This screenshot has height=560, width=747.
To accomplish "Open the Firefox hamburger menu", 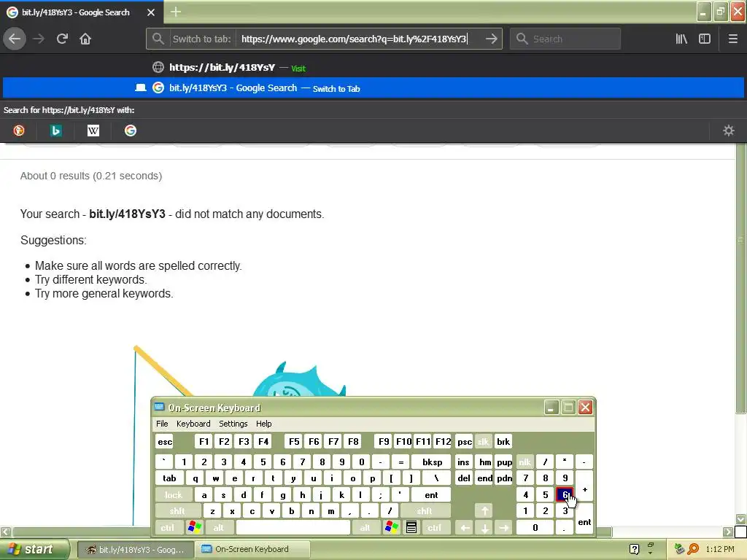I will click(x=732, y=39).
